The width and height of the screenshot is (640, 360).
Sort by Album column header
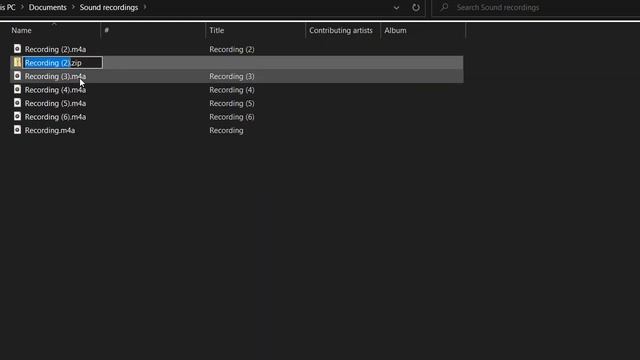[395, 30]
